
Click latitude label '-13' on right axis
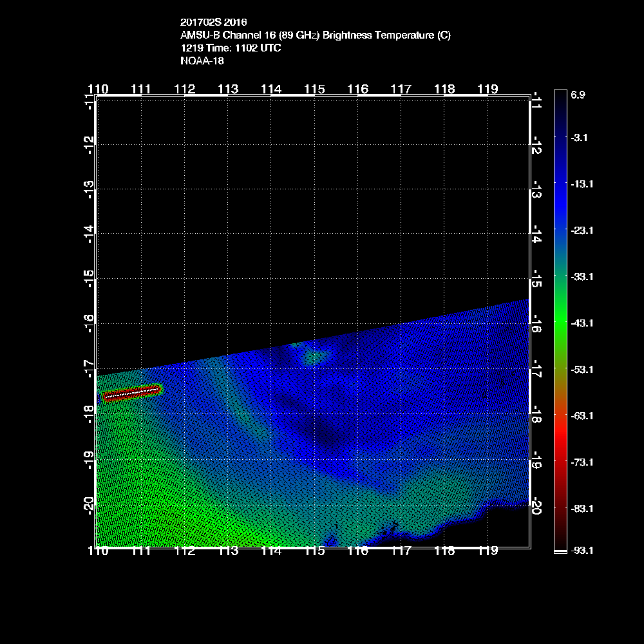[536, 189]
